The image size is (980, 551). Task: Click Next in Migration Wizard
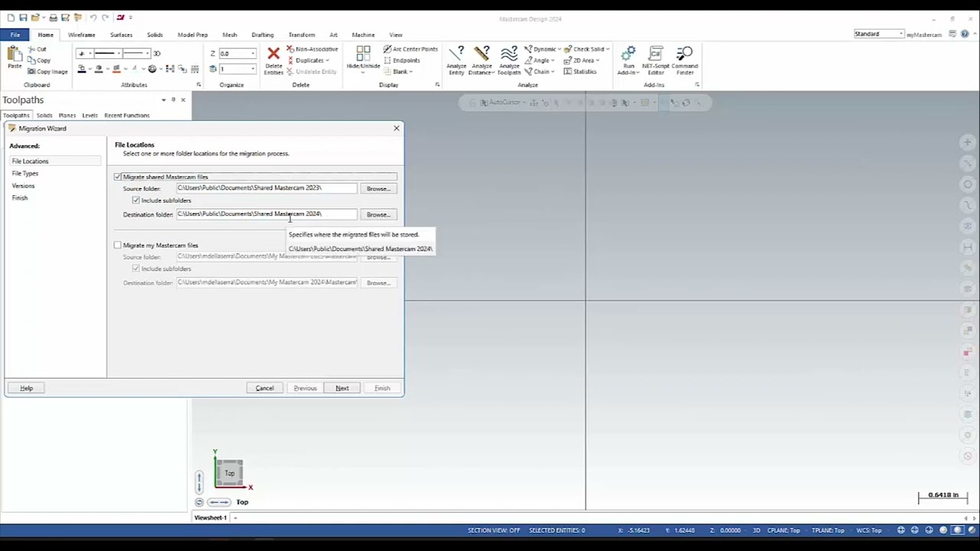(x=342, y=388)
